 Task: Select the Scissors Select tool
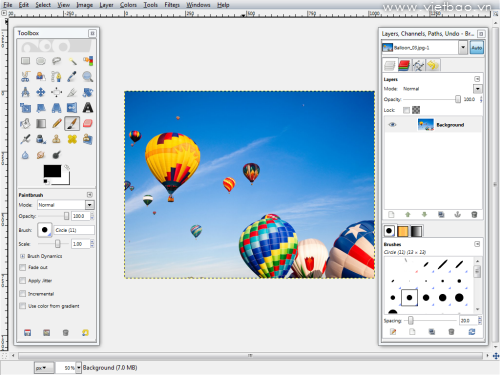click(x=25, y=76)
